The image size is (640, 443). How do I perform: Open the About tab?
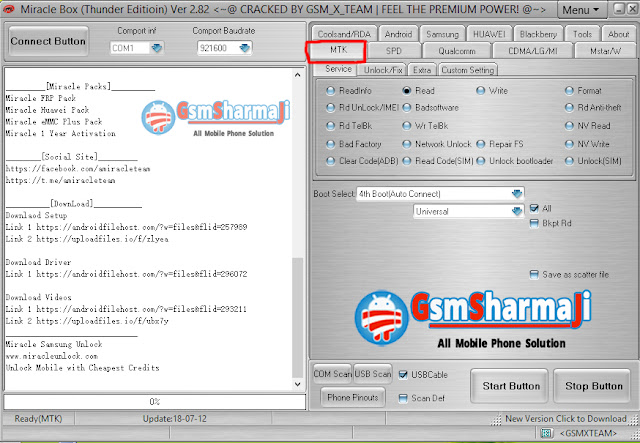[x=618, y=34]
